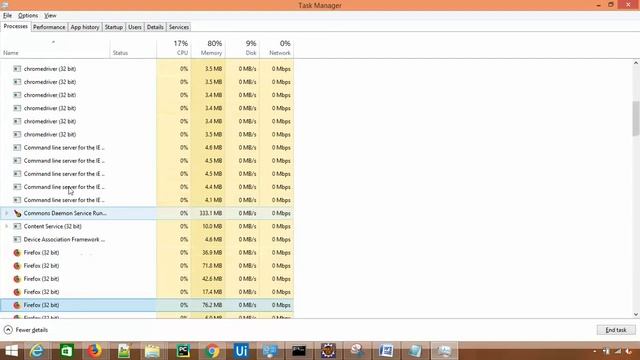This screenshot has height=360, width=640.
Task: Click the scrollbar up arrow
Action: (x=636, y=63)
